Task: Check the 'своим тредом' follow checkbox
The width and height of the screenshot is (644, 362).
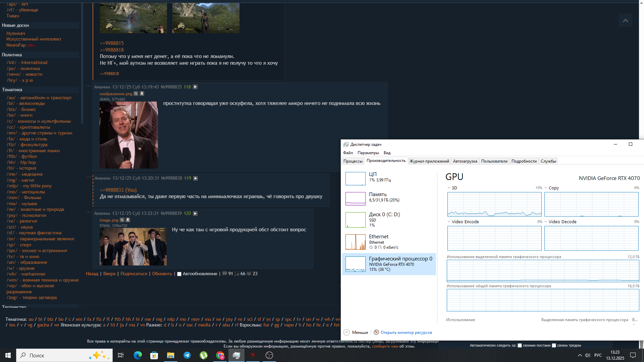Action: click(x=554, y=345)
